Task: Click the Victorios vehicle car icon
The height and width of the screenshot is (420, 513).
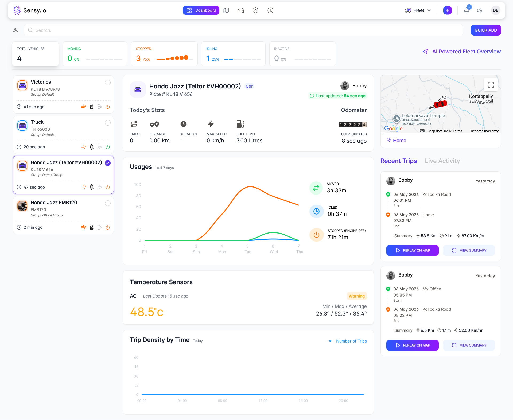Action: 22,85
